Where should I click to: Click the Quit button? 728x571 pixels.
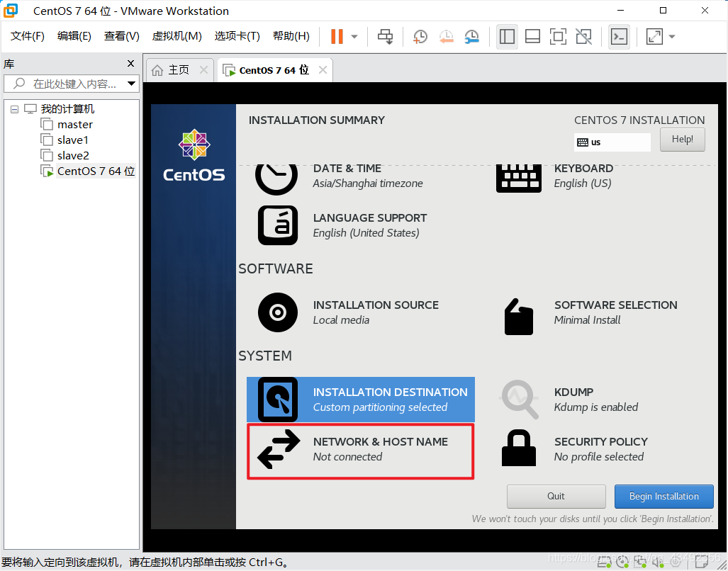556,497
